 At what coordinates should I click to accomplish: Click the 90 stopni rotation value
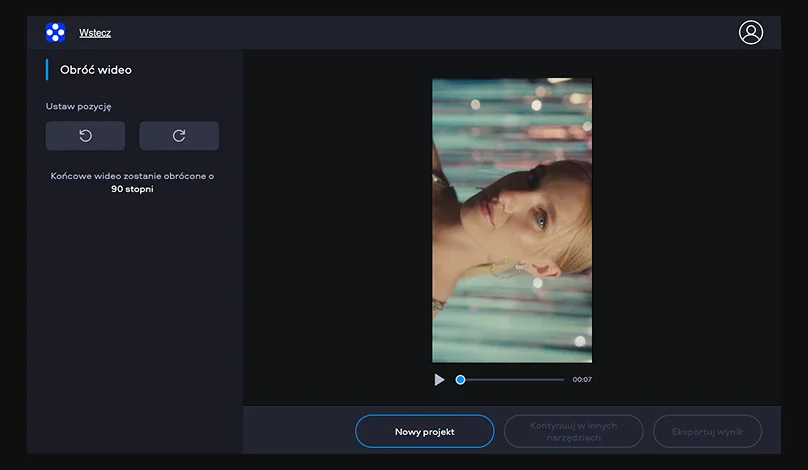[132, 188]
